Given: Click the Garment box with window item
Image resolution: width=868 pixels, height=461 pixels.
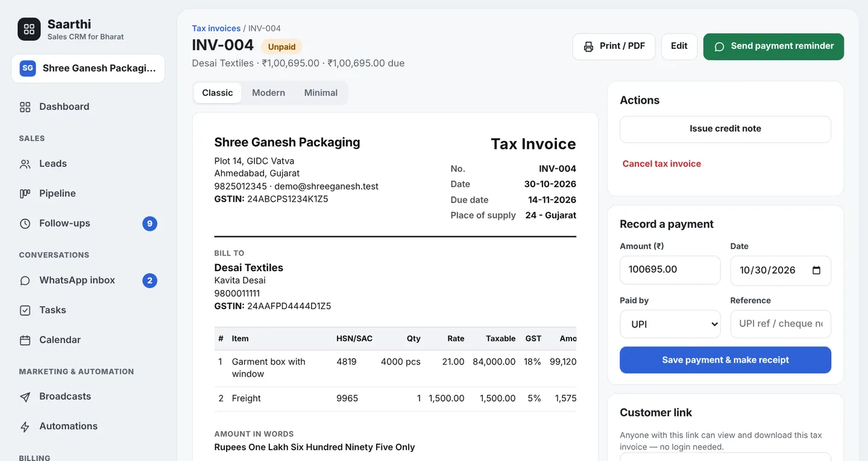Looking at the screenshot, I should point(269,368).
